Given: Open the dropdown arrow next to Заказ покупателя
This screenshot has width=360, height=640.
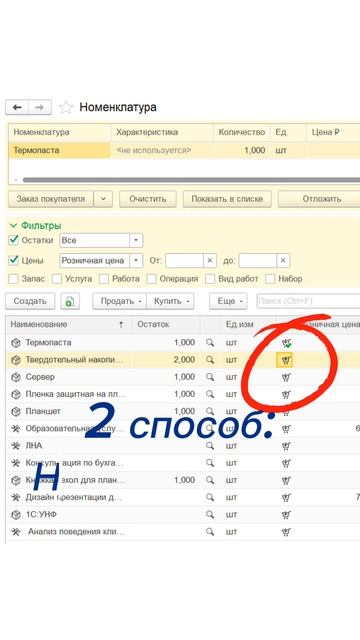Looking at the screenshot, I should point(103,199).
